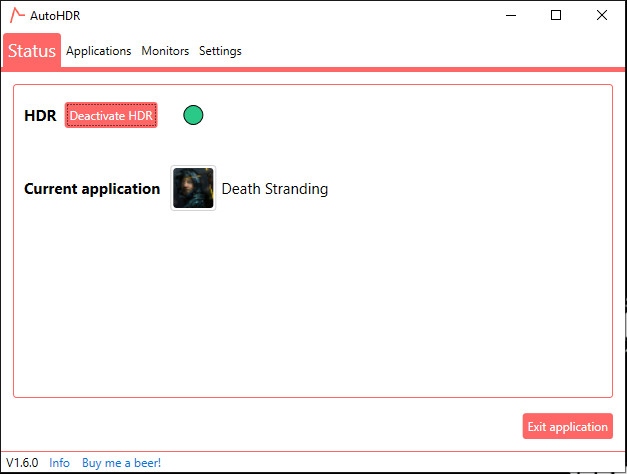Maximize the AutoHDR window
Viewport: 627px width, 474px height.
coord(556,15)
